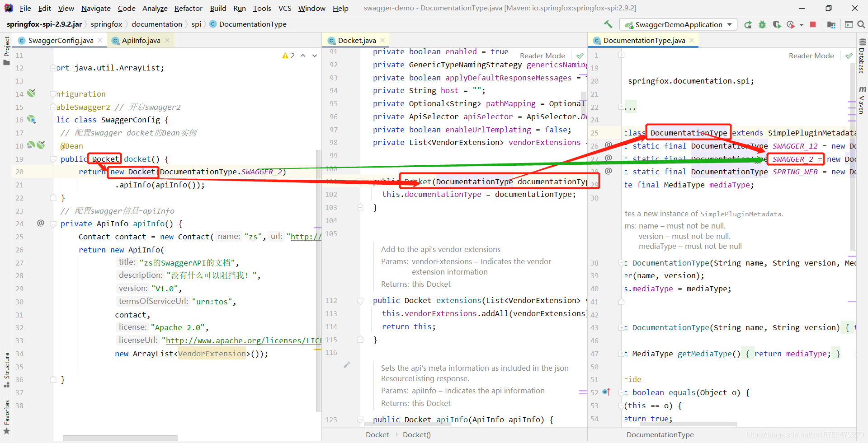Click the Run Anything toolbar icon

tap(849, 25)
